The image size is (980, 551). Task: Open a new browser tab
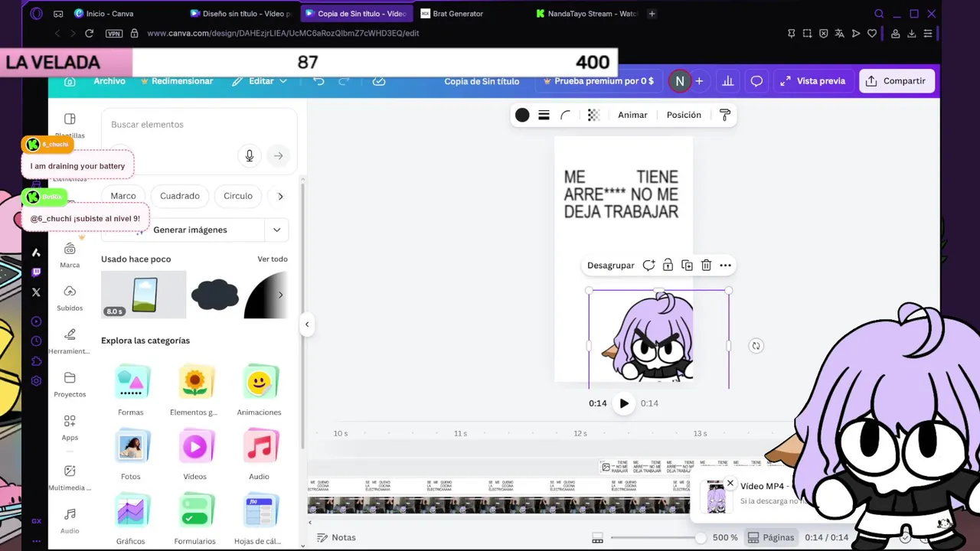pos(652,14)
